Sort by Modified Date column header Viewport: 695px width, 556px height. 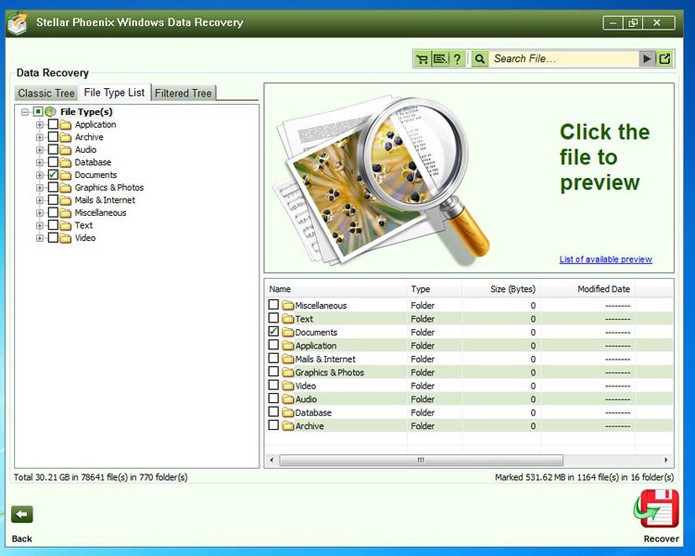point(588,289)
